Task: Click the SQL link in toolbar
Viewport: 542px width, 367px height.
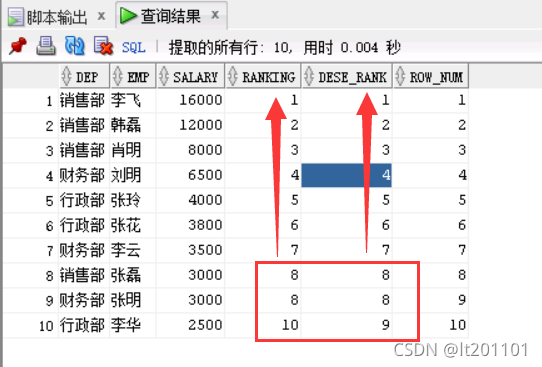Action: click(x=133, y=47)
